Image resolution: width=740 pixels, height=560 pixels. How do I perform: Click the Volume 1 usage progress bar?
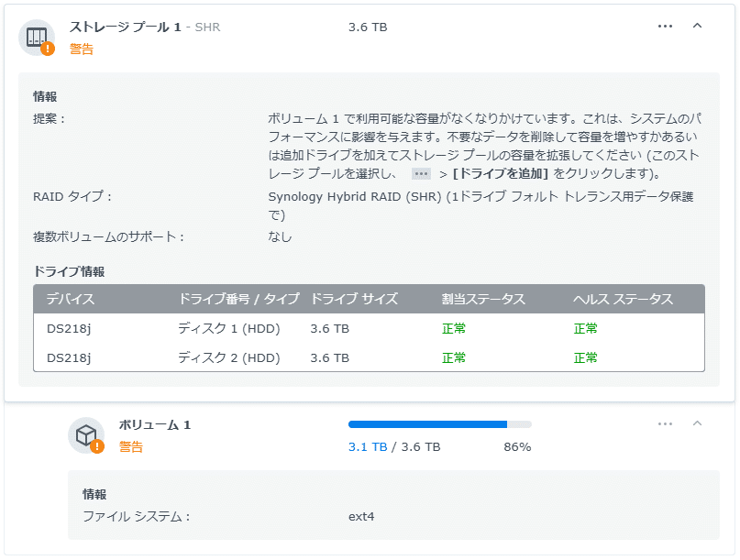point(439,424)
